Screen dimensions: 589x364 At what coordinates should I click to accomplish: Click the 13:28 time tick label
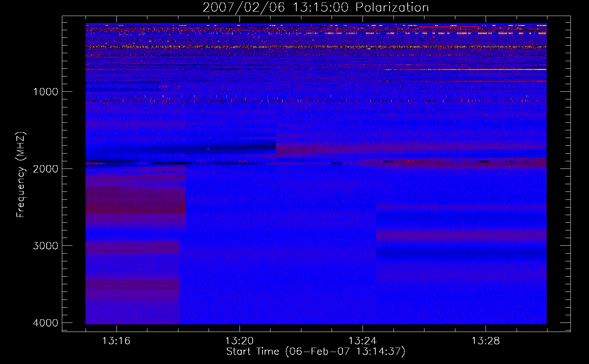[486, 341]
